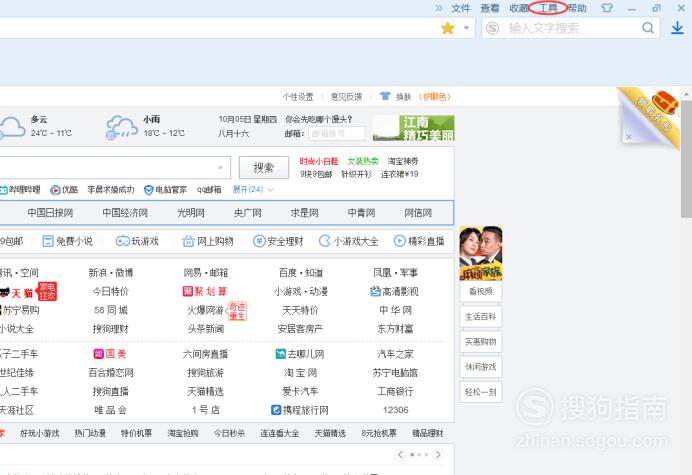Click the 换肤 shirt icon

pos(385,96)
